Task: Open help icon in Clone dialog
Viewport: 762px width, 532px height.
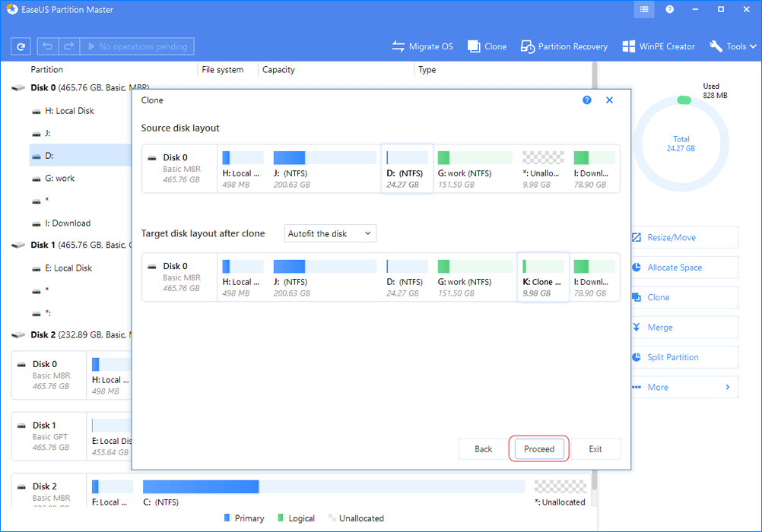Action: point(587,100)
